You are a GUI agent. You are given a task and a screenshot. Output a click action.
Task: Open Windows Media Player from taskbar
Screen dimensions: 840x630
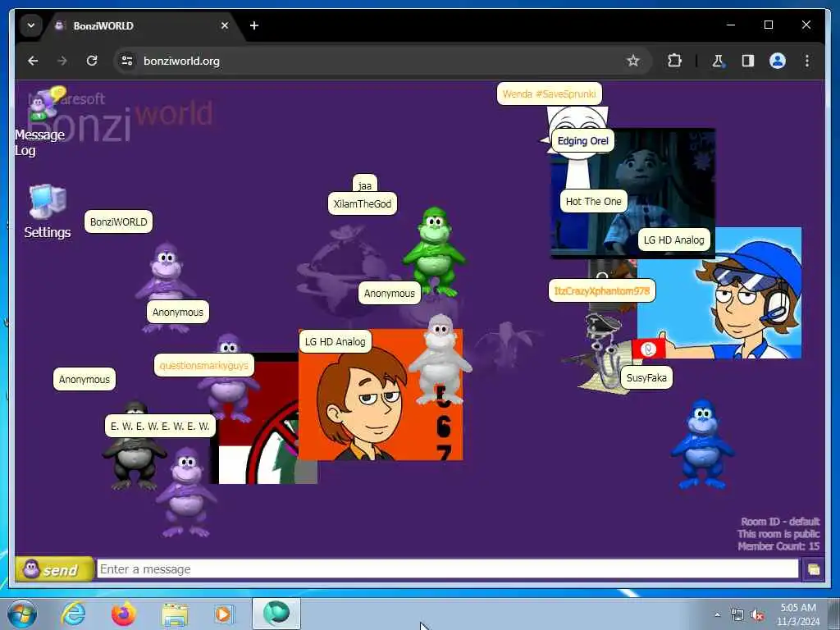pos(225,614)
